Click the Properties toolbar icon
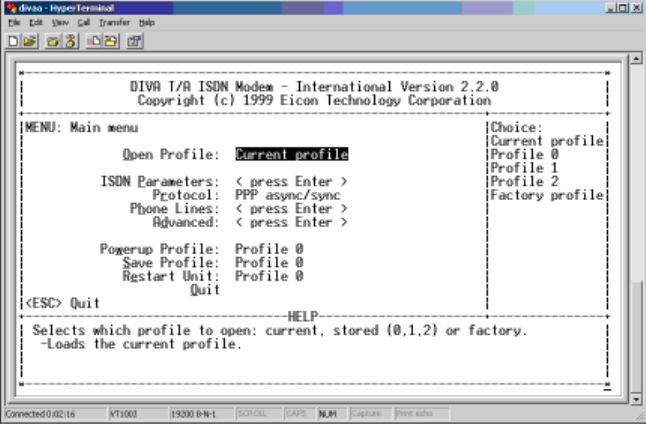 pos(134,41)
